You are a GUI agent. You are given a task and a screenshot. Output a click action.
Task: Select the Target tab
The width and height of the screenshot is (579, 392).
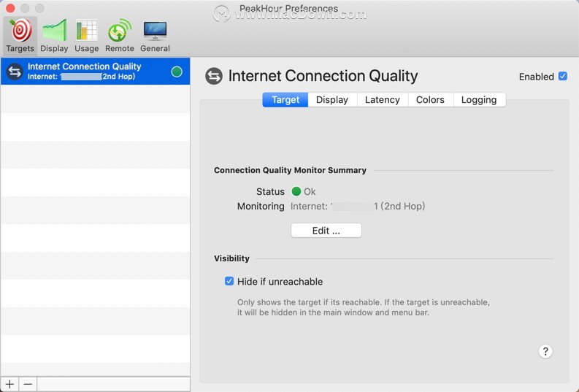(x=285, y=100)
